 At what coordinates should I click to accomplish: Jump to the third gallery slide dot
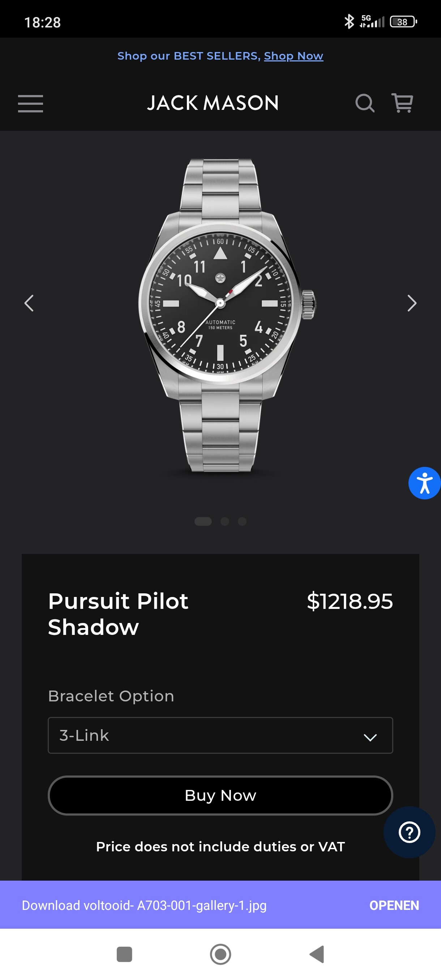click(x=242, y=521)
